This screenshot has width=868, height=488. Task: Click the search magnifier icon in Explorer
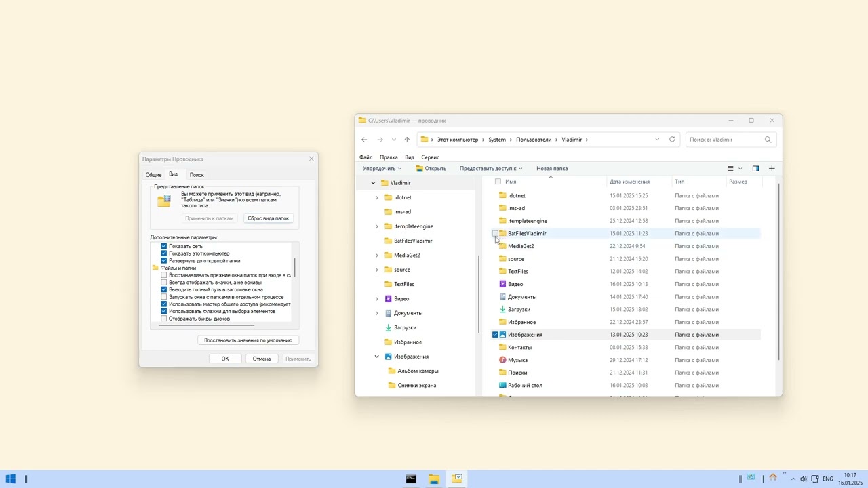pos(768,140)
